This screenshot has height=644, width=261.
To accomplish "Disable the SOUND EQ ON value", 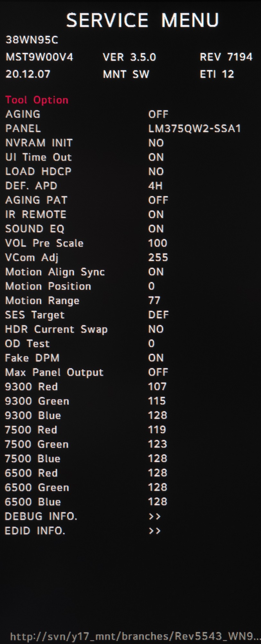I will click(x=156, y=229).
